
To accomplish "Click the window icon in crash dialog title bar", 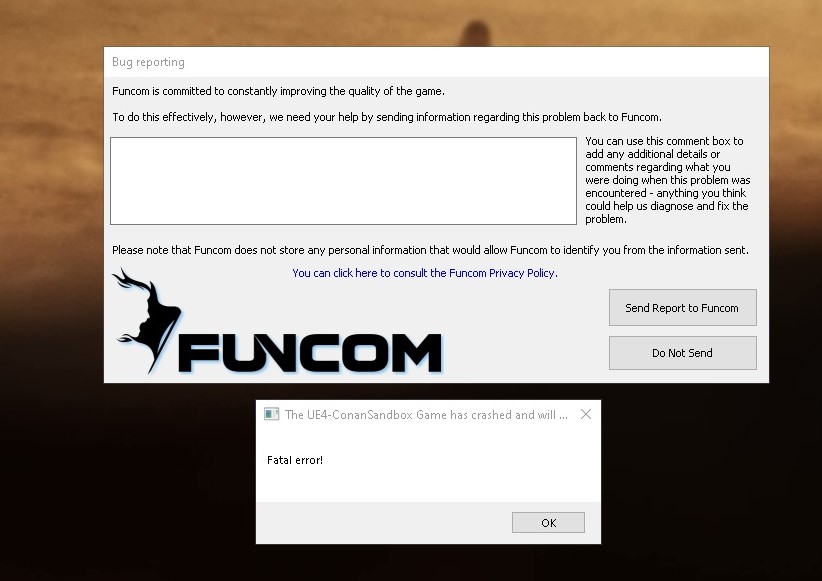I will point(271,414).
